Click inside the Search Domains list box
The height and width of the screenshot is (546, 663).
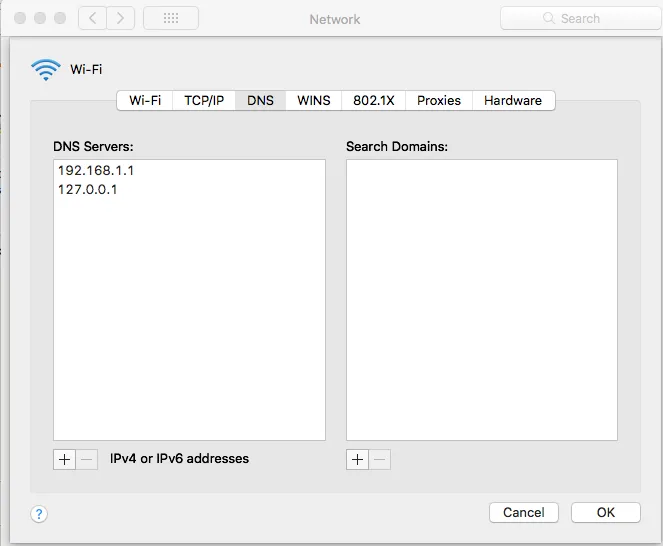point(482,300)
